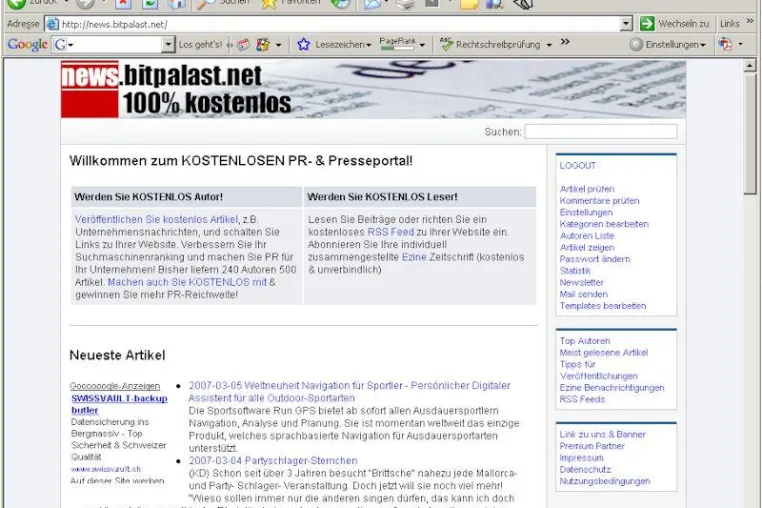
Task: Click the Lesezeichen star icon
Action: coord(304,44)
